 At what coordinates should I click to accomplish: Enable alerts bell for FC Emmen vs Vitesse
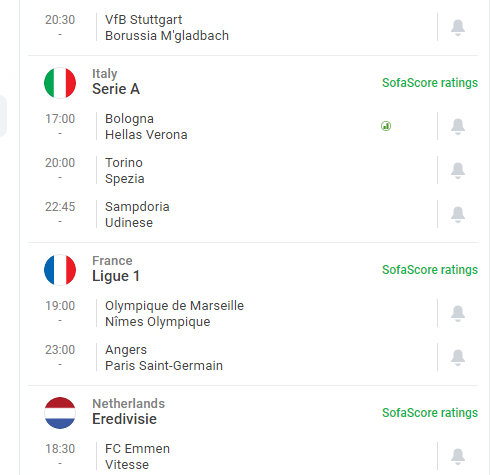458,457
